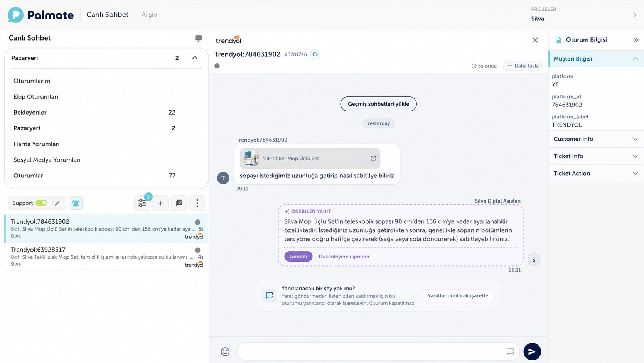Add new session with plus button
Screen dimensions: 644x363
pyautogui.click(x=160, y=203)
